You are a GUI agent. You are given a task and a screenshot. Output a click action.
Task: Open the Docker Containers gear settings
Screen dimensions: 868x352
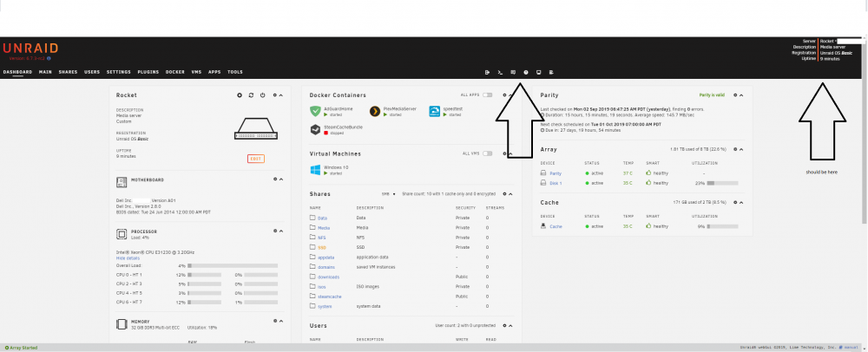tap(503, 95)
